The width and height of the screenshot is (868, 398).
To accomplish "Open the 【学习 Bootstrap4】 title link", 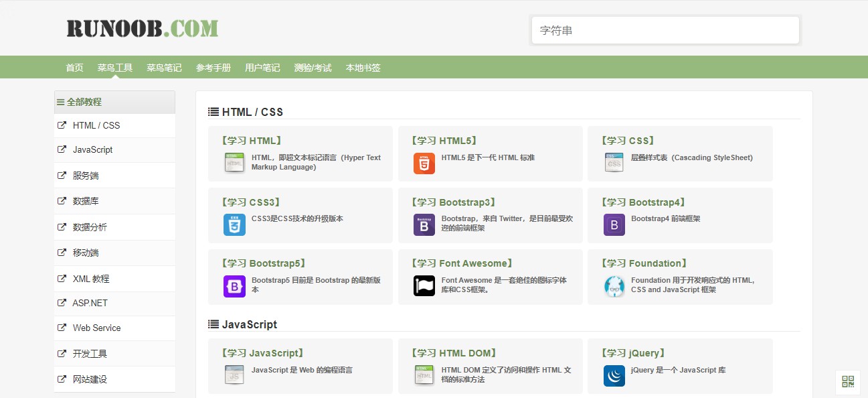I will click(x=643, y=202).
